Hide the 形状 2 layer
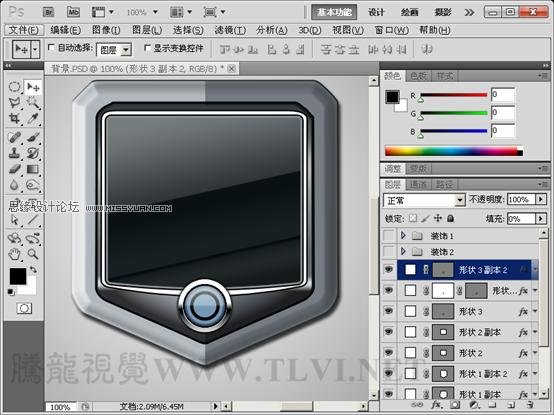The width and height of the screenshot is (554, 415). coord(389,352)
